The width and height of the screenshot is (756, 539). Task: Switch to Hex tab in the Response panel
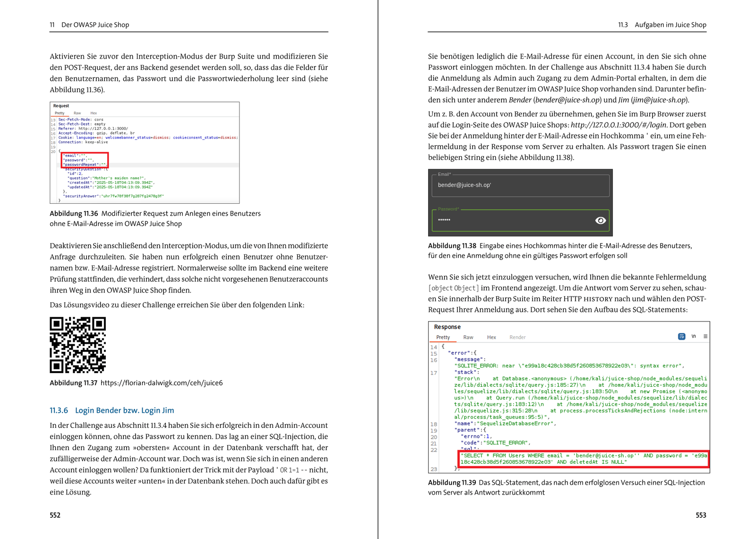click(x=491, y=337)
